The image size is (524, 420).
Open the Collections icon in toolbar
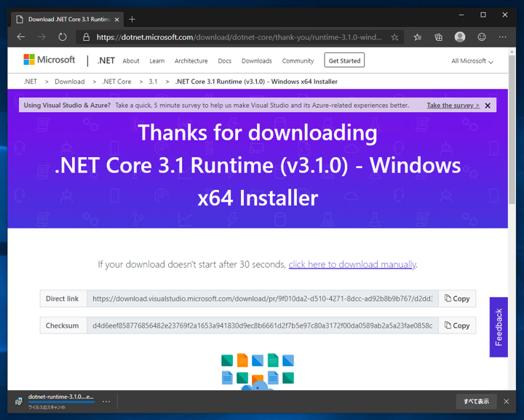(438, 37)
